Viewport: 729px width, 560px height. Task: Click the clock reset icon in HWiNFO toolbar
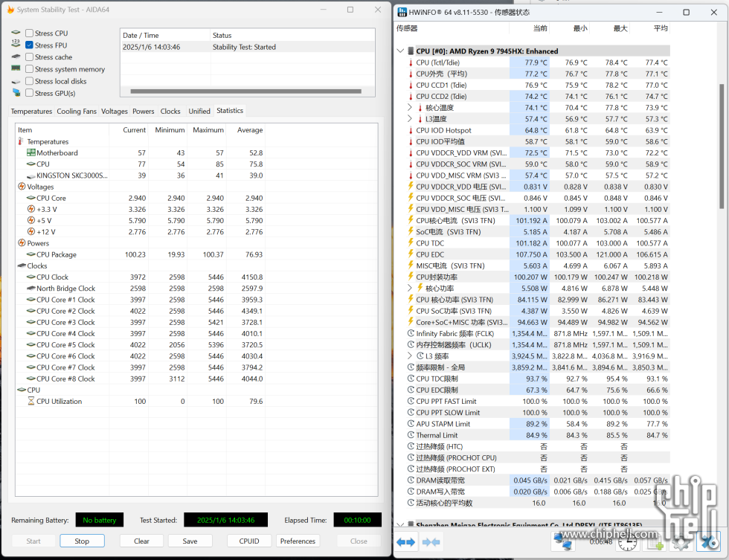click(x=627, y=542)
